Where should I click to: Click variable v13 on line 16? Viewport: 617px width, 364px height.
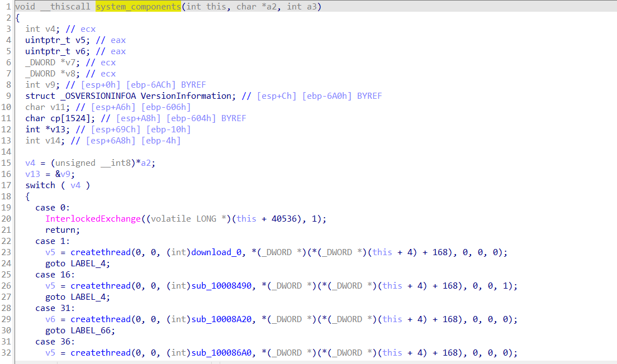pyautogui.click(x=31, y=174)
